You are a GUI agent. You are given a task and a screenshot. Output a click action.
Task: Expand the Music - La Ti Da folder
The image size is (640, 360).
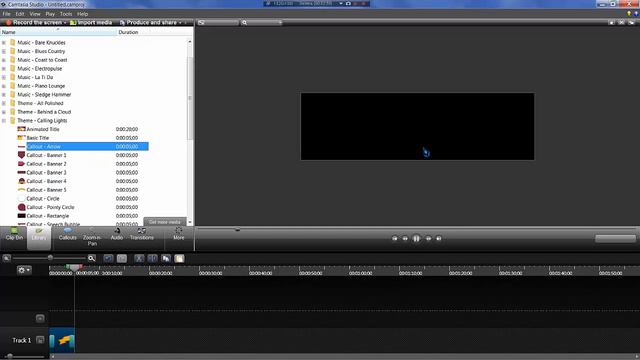pyautogui.click(x=4, y=77)
